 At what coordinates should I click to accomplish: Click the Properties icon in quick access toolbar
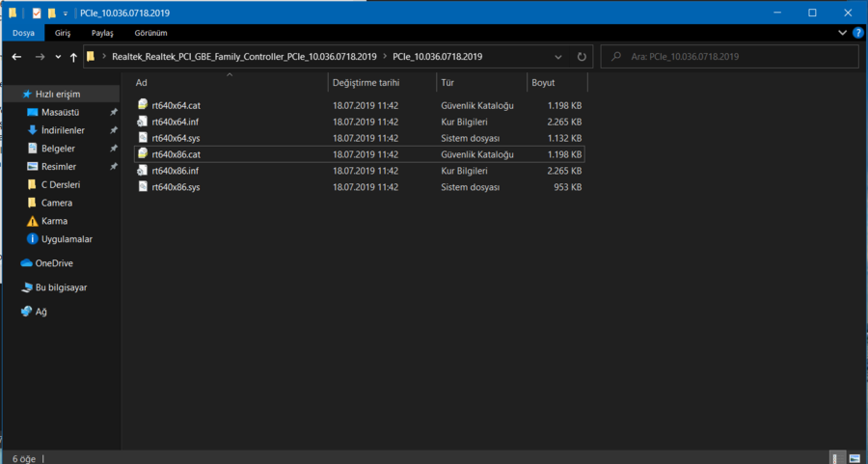tap(37, 13)
